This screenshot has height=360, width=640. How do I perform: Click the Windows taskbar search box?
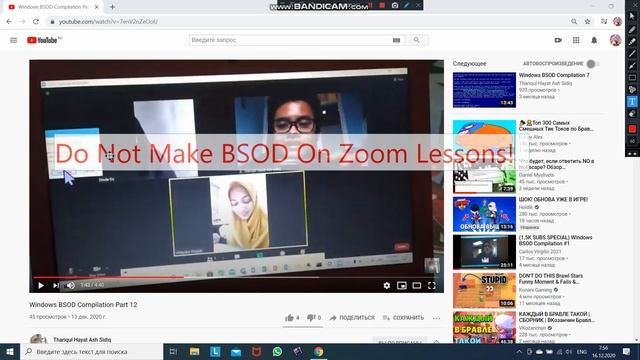[x=91, y=351]
